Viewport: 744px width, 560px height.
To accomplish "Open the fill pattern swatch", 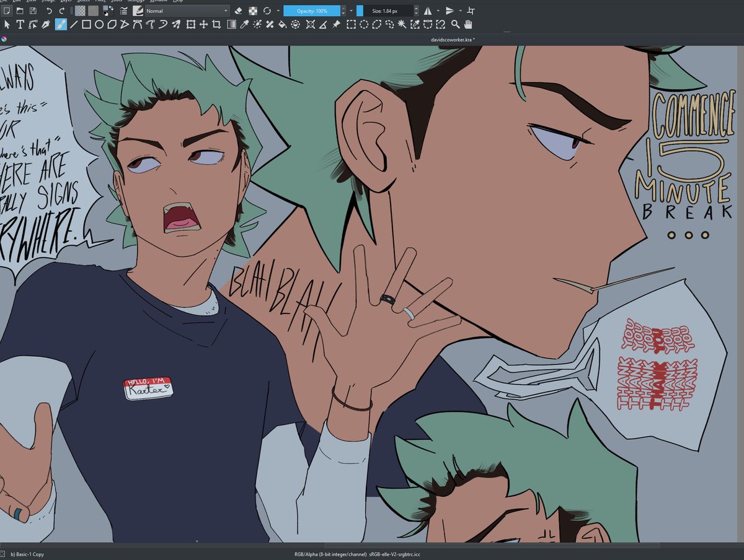I will click(94, 11).
